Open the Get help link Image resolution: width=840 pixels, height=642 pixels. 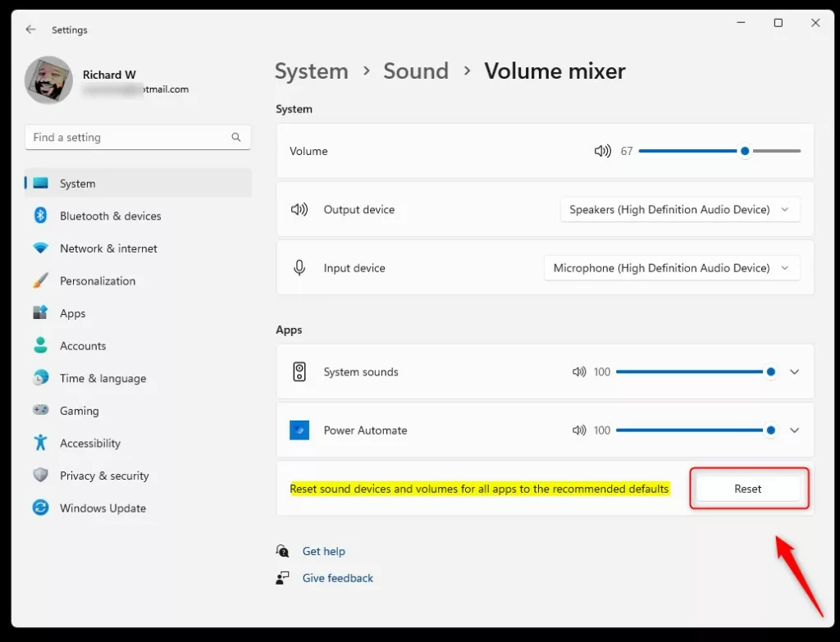coord(324,552)
